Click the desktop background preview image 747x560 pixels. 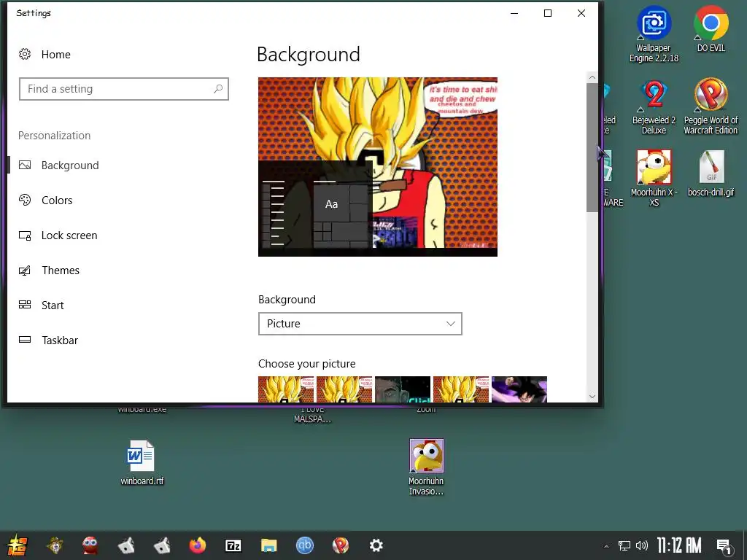(378, 167)
